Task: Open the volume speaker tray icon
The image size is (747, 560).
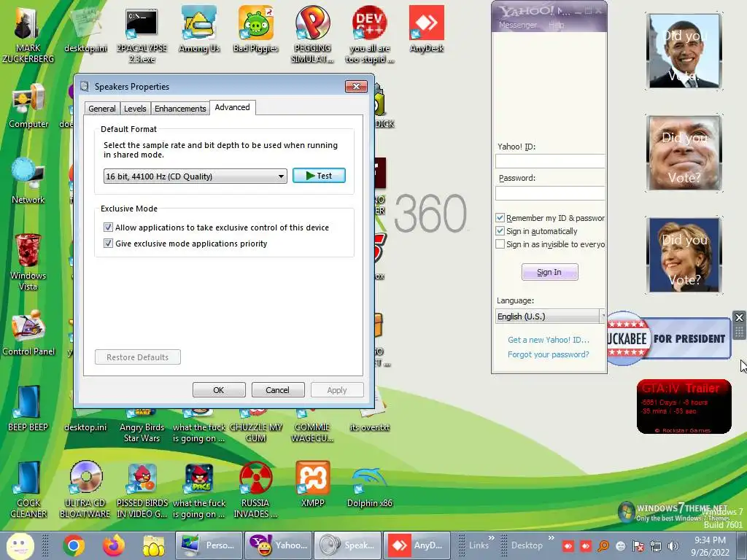Action: 673,546
